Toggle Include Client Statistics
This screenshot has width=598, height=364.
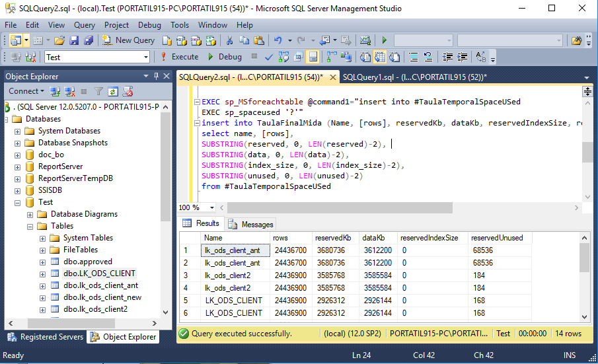[346, 57]
